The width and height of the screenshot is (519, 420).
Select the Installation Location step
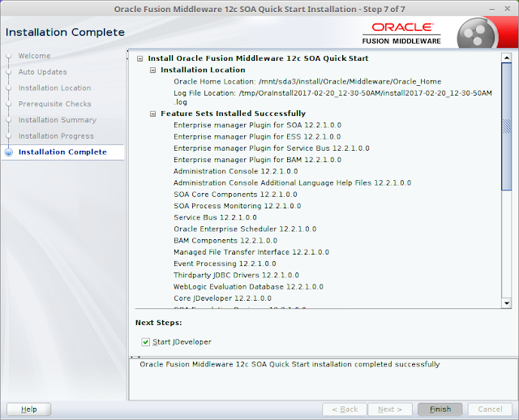click(54, 88)
